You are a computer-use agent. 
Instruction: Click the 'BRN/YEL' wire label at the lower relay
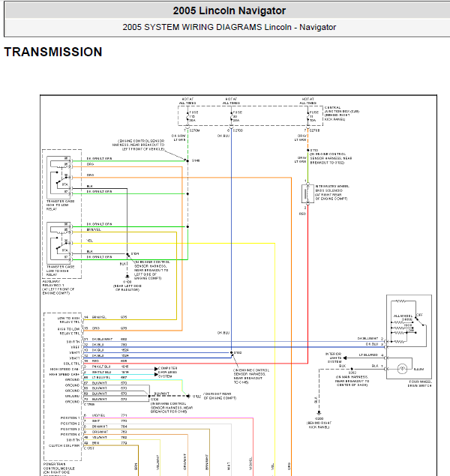(94, 230)
